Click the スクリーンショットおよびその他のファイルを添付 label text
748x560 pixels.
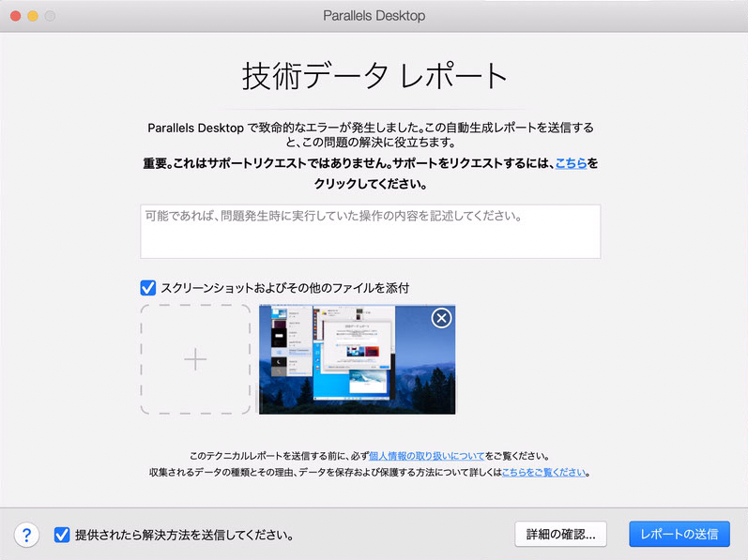[x=285, y=288]
